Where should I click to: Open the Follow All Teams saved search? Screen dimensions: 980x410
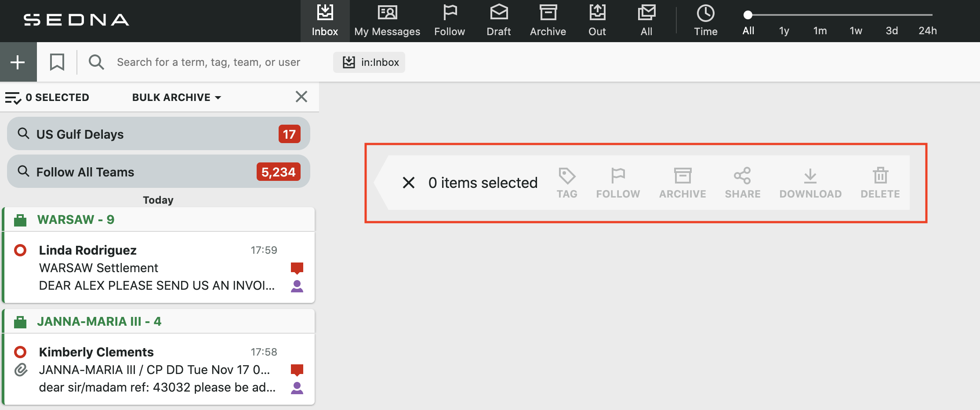pos(158,172)
